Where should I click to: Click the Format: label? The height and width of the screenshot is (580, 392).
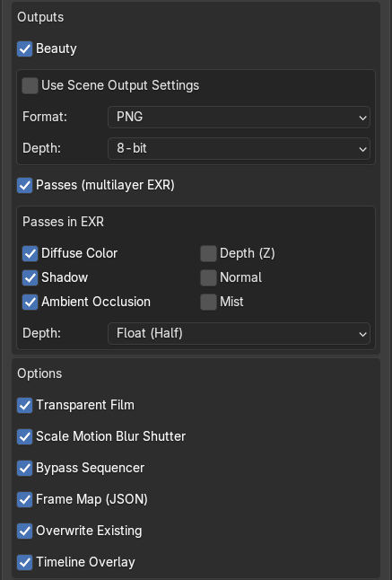45,117
